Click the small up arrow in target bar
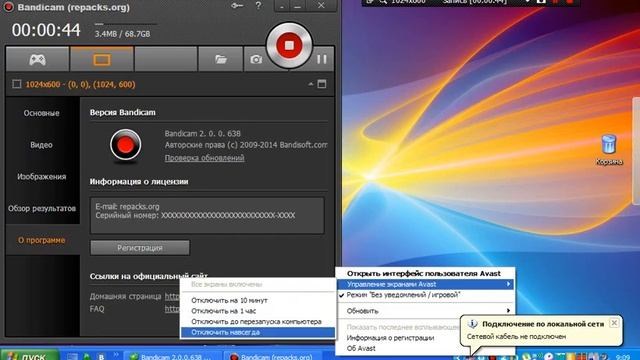 311,84
